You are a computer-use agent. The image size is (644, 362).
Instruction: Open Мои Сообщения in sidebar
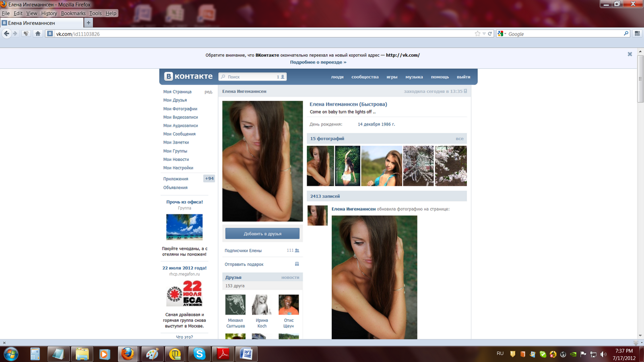click(x=180, y=134)
